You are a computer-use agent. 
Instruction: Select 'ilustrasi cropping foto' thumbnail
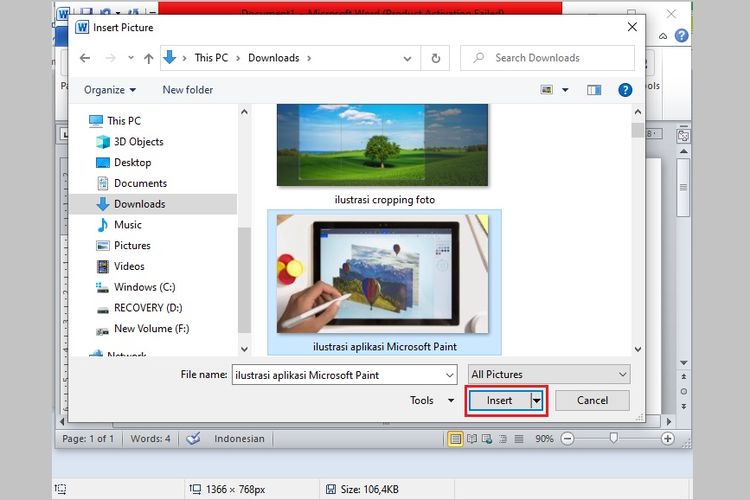click(x=382, y=145)
